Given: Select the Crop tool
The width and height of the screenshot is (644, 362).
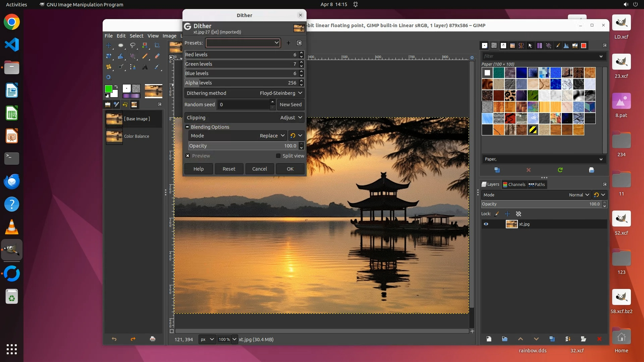Looking at the screenshot, I should 157,45.
